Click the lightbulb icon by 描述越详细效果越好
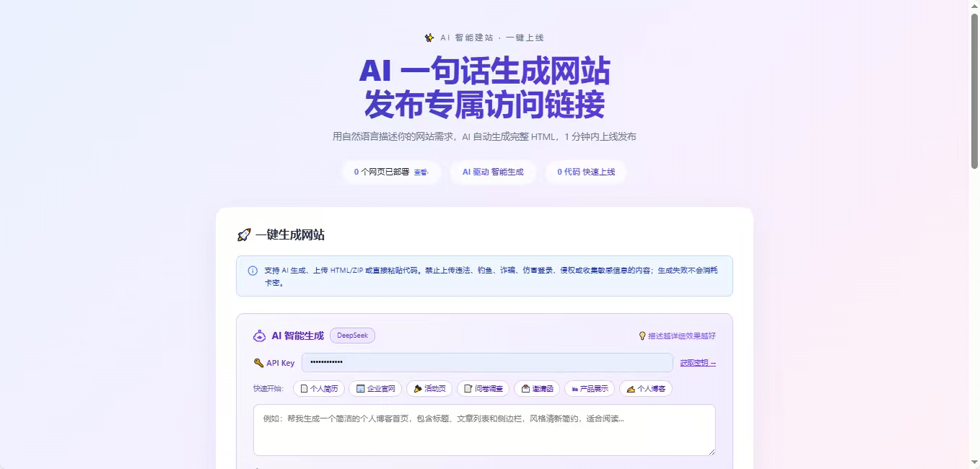The height and width of the screenshot is (469, 980). click(642, 336)
